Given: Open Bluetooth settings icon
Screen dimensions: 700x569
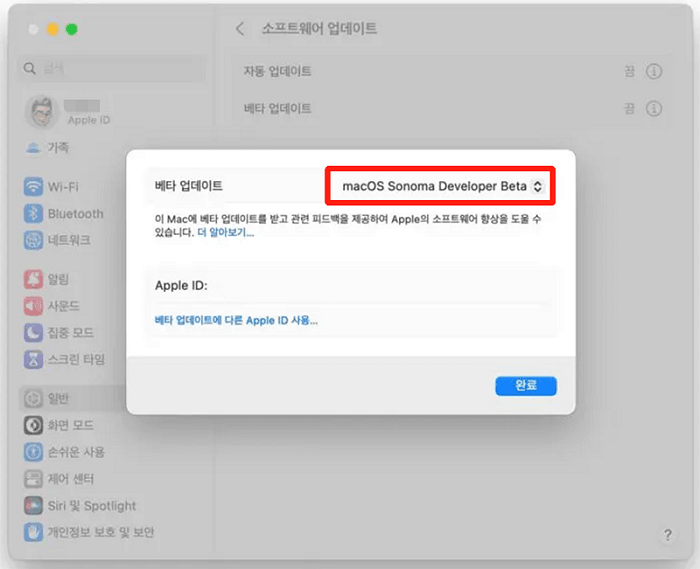Looking at the screenshot, I should coord(33,213).
